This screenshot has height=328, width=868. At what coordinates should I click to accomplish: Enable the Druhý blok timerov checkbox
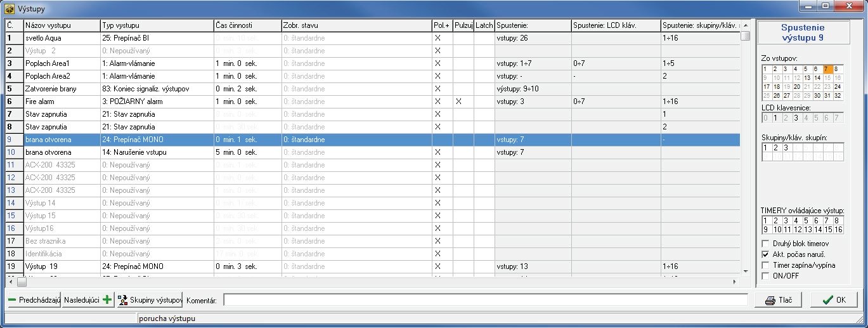coord(765,244)
